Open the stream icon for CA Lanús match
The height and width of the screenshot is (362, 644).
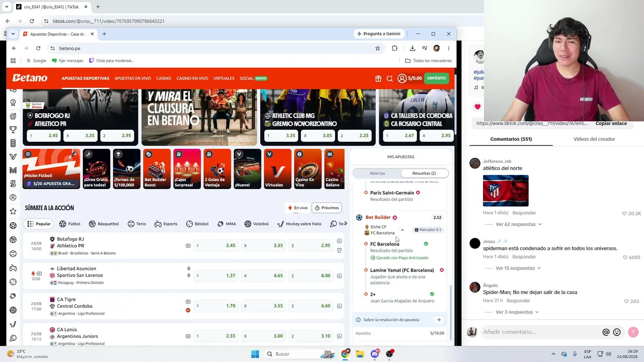coord(188,336)
